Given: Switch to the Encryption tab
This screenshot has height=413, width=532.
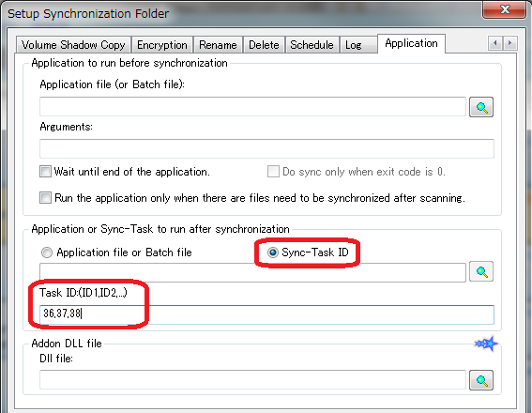Looking at the screenshot, I should [162, 45].
